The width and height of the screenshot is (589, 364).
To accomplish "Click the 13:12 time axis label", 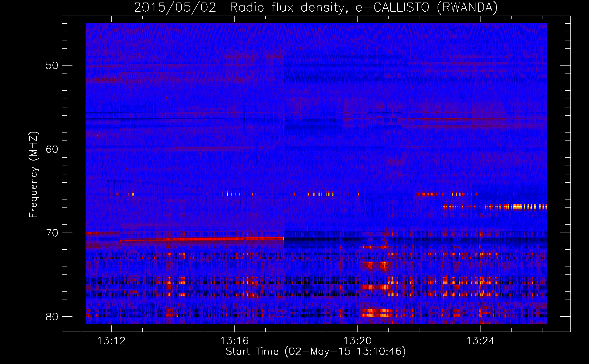I will pos(111,341).
